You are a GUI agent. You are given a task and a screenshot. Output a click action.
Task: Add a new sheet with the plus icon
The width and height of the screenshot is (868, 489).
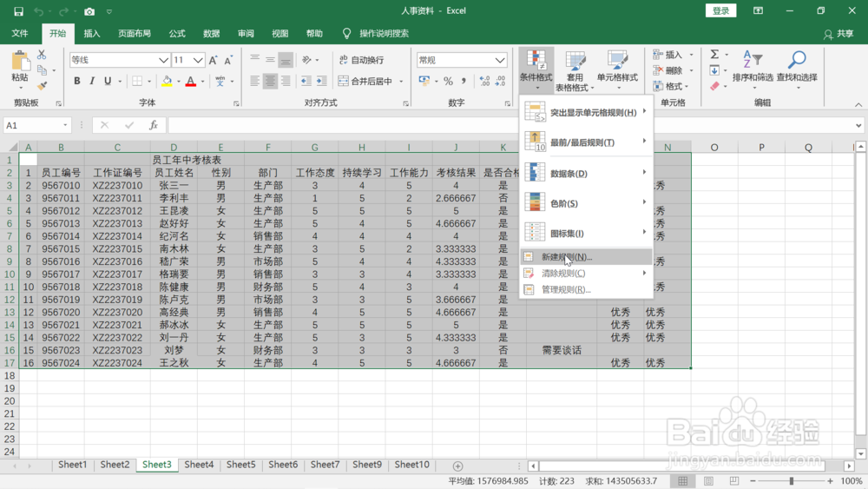tap(457, 466)
